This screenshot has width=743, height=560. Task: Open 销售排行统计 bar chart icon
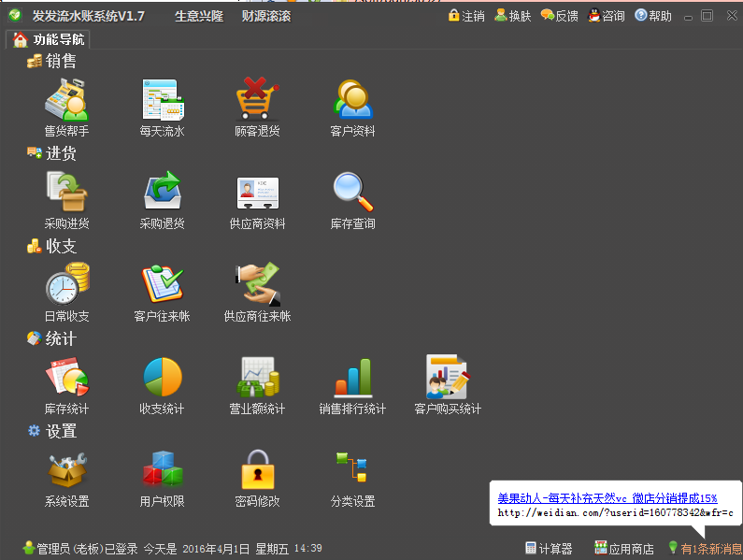(352, 377)
